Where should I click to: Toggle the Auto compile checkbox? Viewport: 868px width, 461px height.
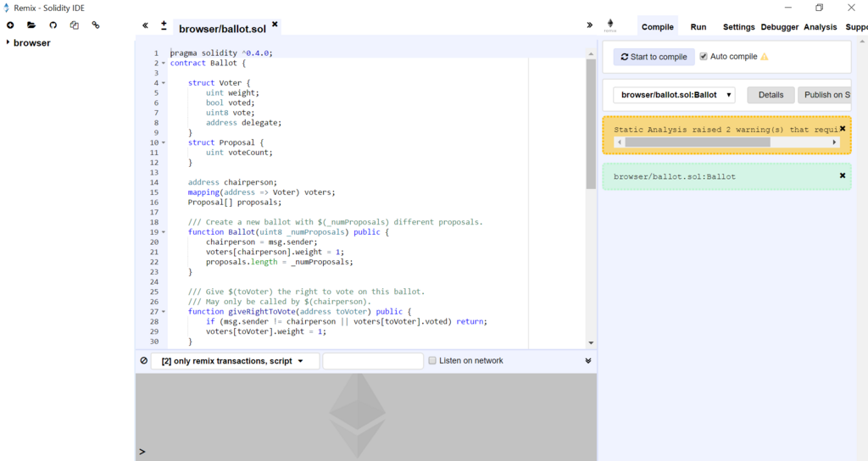click(x=703, y=57)
